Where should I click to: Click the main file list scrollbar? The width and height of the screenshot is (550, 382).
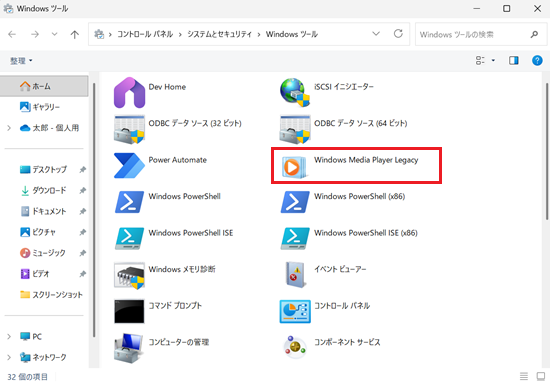click(547, 152)
